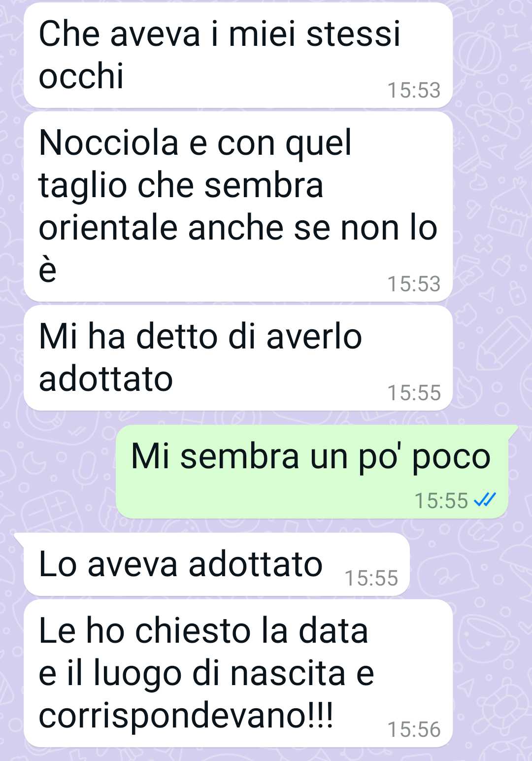Tap the tail of the 'Lo aveva adottato' bubble
This screenshot has width=532, height=761.
click(x=20, y=538)
